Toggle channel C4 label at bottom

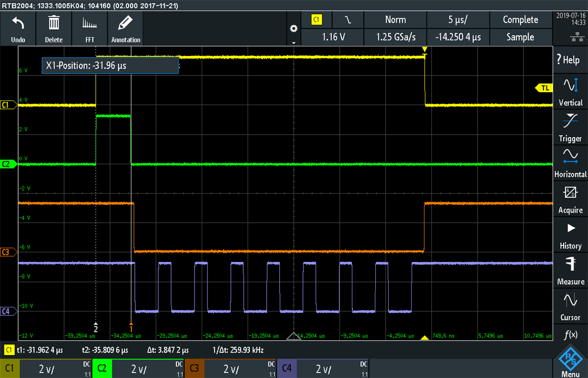(x=286, y=368)
